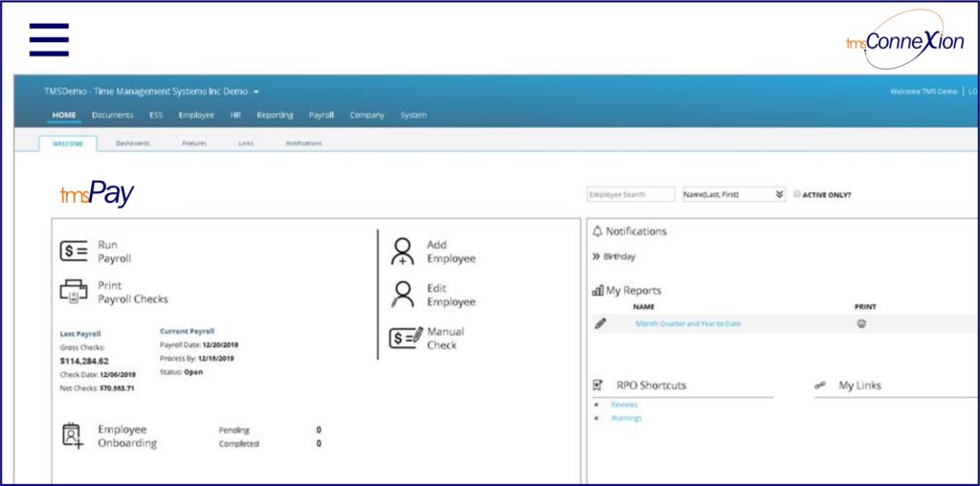This screenshot has width=980, height=486.
Task: Click the Welcome TMS Demo text
Action: point(924,92)
